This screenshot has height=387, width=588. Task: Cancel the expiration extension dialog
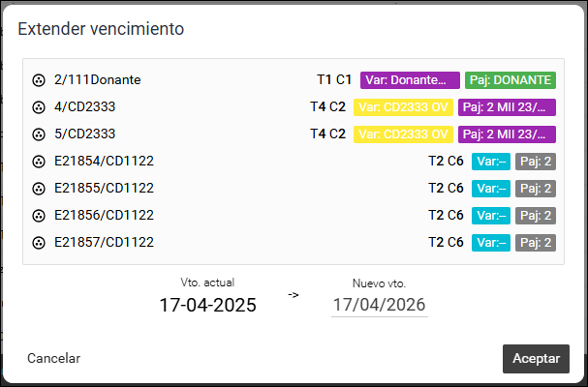(x=54, y=359)
